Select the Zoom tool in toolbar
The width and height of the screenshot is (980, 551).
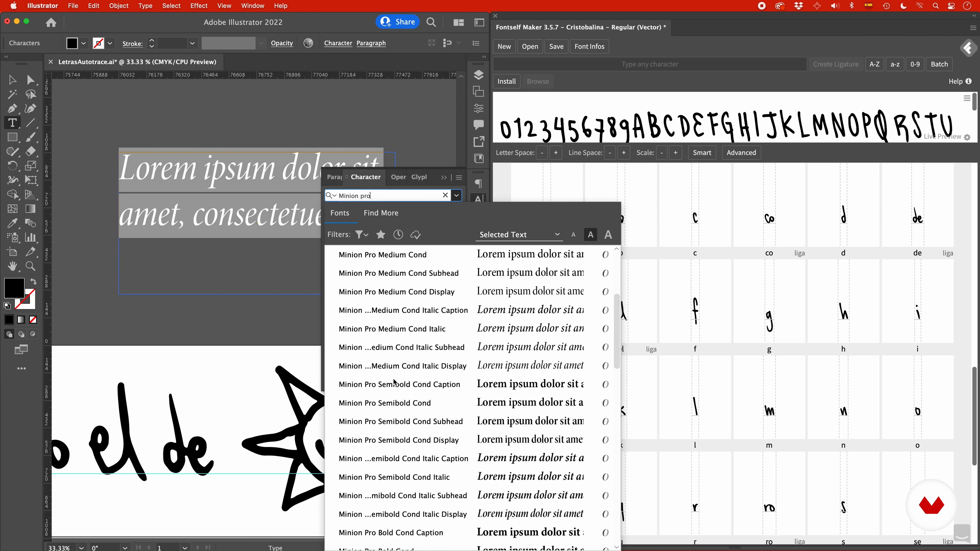(x=30, y=266)
